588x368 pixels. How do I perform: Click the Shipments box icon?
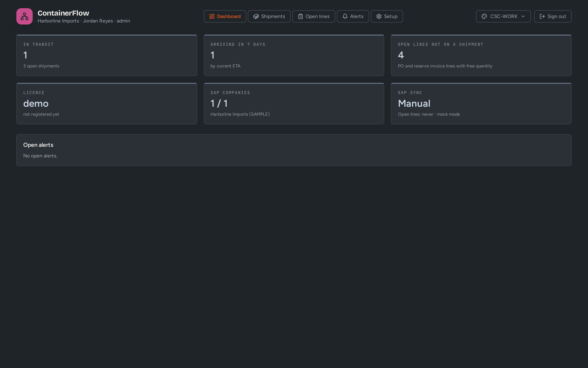tap(256, 16)
